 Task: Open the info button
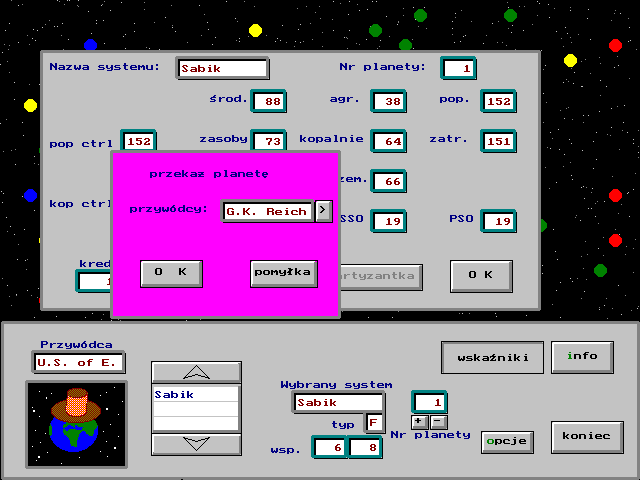[582, 358]
